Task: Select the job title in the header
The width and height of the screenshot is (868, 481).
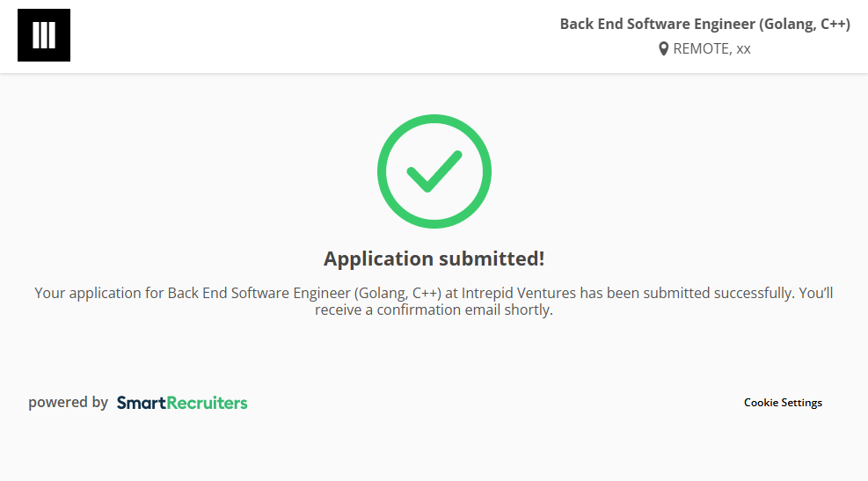Action: (704, 25)
